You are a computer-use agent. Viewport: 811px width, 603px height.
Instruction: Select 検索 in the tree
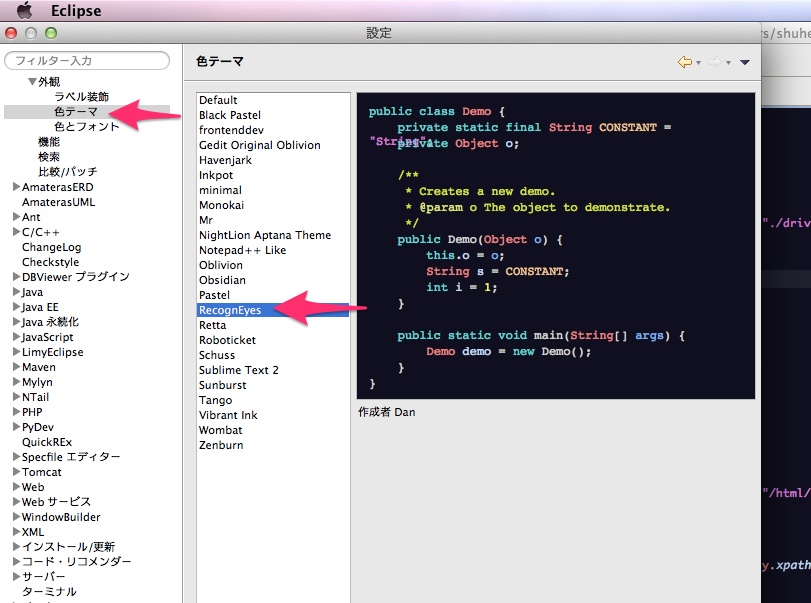pyautogui.click(x=49, y=157)
